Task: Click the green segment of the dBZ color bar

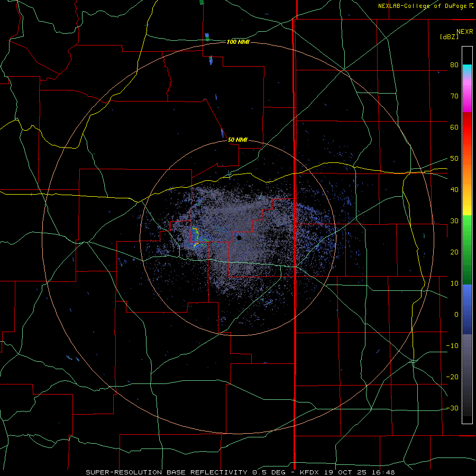Action: pos(467,250)
